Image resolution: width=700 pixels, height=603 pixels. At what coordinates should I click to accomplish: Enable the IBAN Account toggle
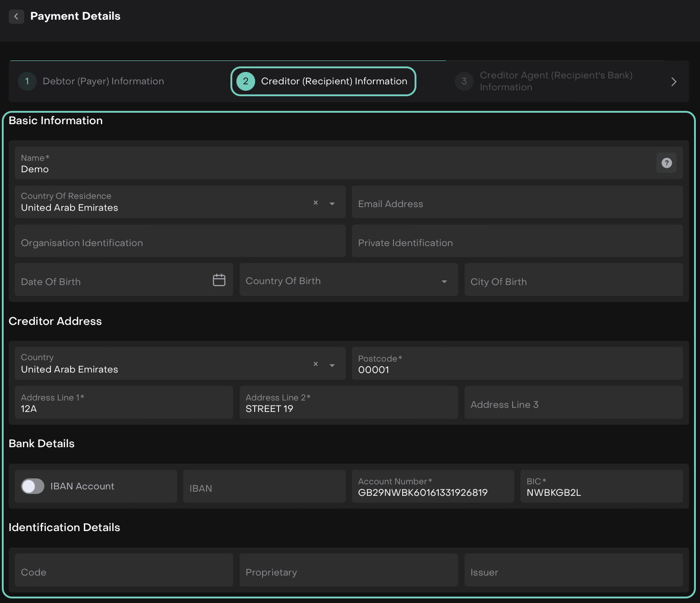(x=33, y=486)
